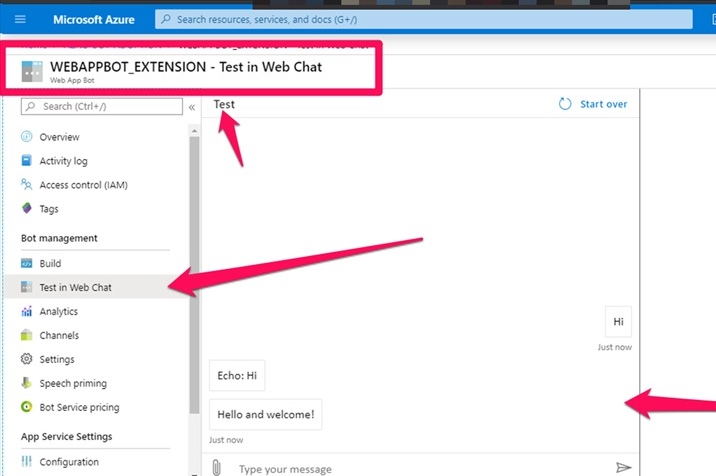Screen dimensions: 716x476
Task: Click the magnifier icon in the top search bar
Action: click(166, 19)
